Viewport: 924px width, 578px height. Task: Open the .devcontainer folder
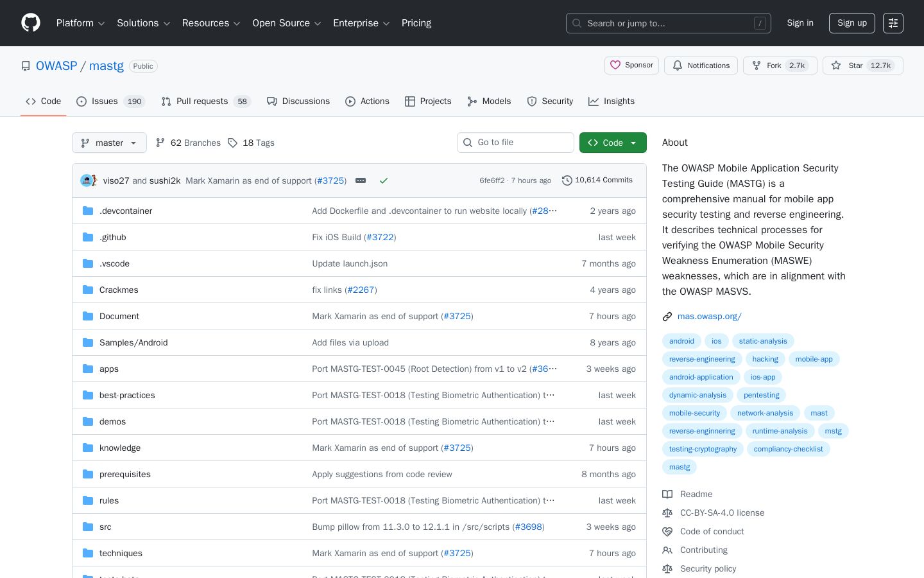126,211
